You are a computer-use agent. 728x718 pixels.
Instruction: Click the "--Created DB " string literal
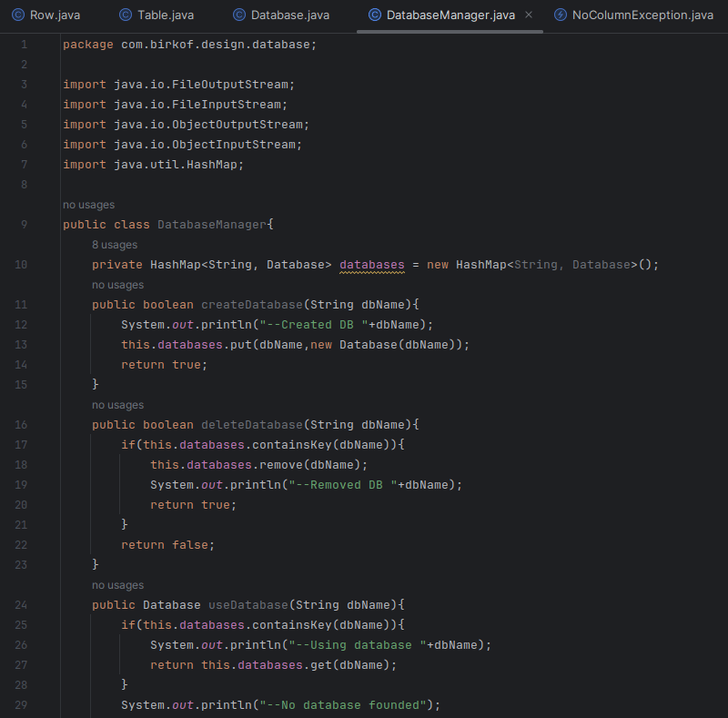[x=313, y=325]
